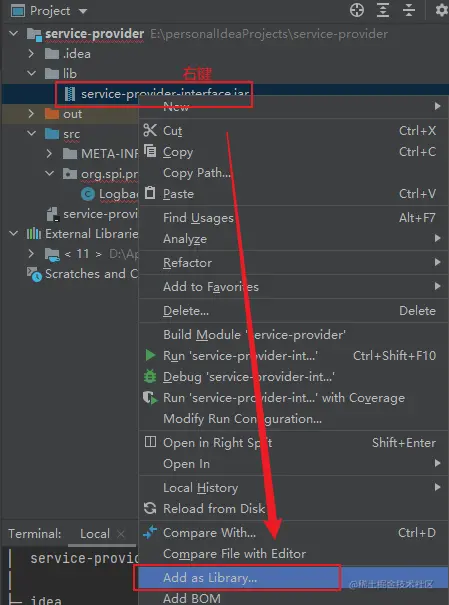Expand the out folder arrow
The height and width of the screenshot is (605, 449).
pos(31,113)
